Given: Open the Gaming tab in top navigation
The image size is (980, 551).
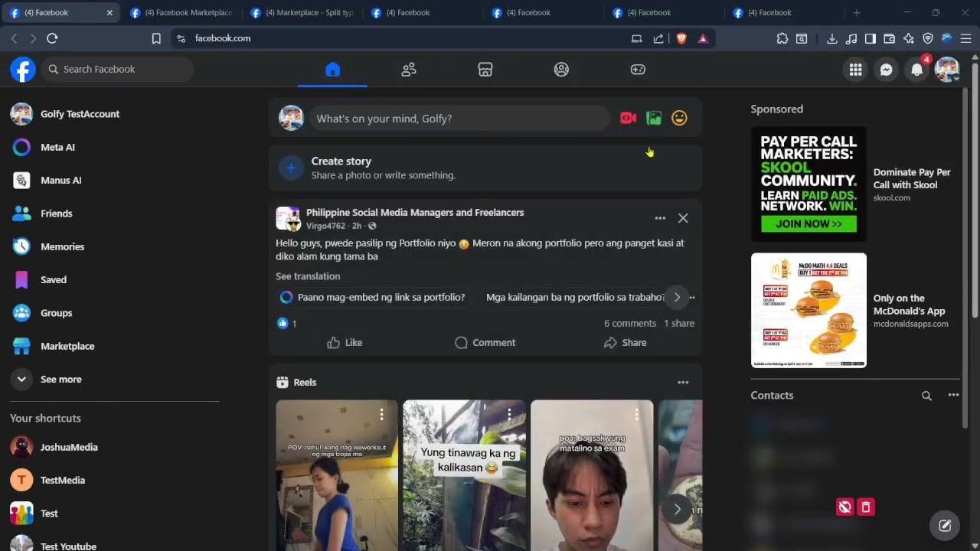Looking at the screenshot, I should [638, 70].
